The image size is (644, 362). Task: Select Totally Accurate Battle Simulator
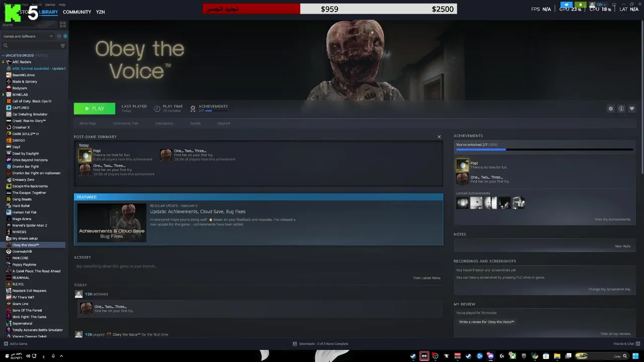coord(38,330)
